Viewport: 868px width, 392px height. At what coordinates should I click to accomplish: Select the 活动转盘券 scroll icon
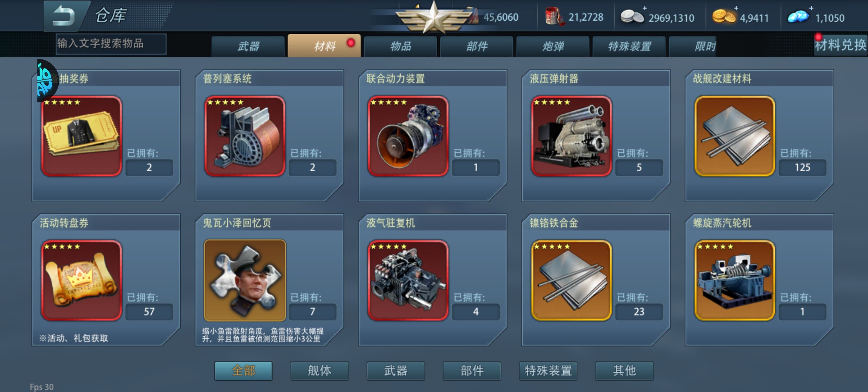point(82,280)
